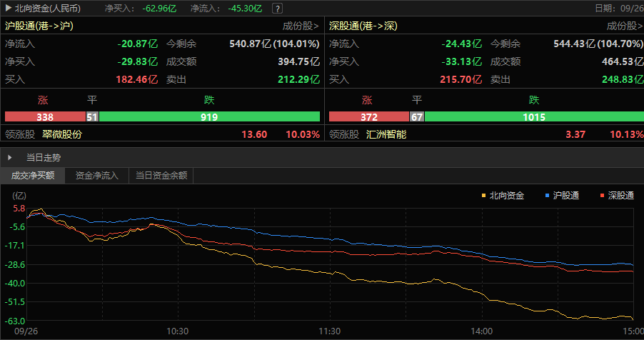Select the 成交净买额 tab
The image size is (644, 340).
pyautogui.click(x=32, y=175)
